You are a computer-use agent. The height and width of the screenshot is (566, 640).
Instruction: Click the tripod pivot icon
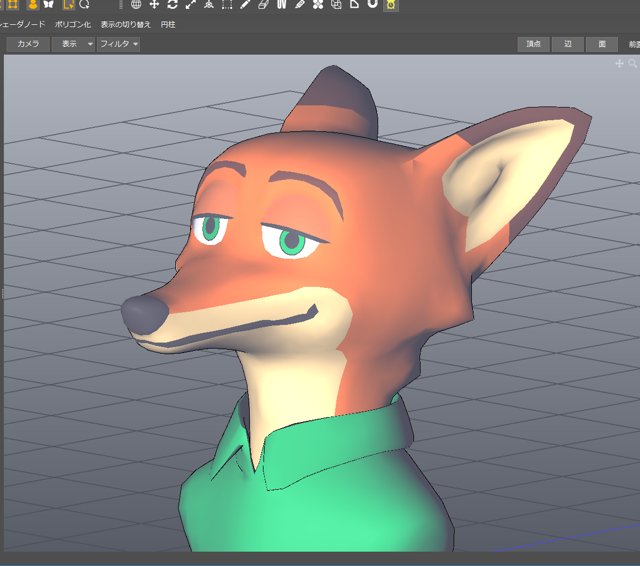coord(209,4)
